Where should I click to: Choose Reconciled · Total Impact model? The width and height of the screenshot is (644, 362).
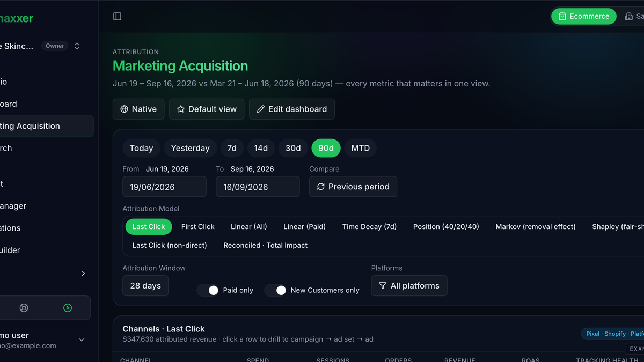click(x=266, y=245)
